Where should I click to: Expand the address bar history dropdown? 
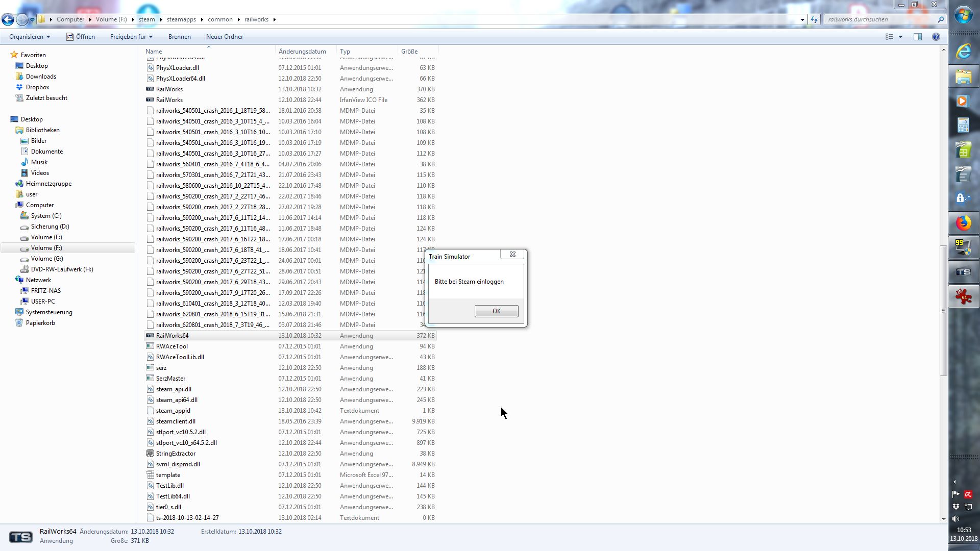802,20
